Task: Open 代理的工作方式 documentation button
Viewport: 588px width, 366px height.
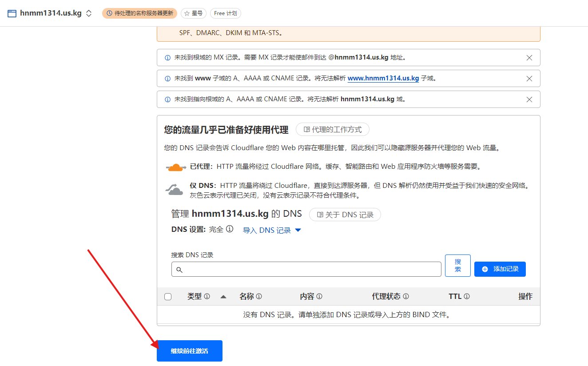Action: [333, 130]
